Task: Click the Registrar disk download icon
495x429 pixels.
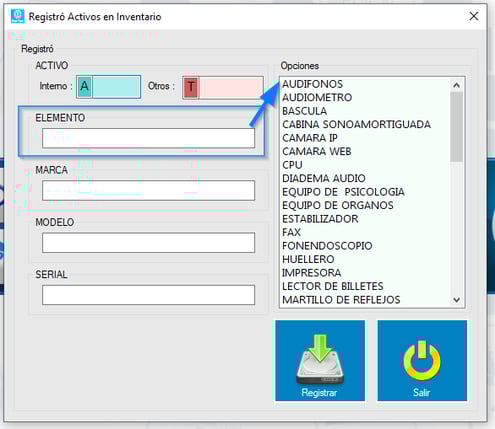Action: click(x=320, y=360)
